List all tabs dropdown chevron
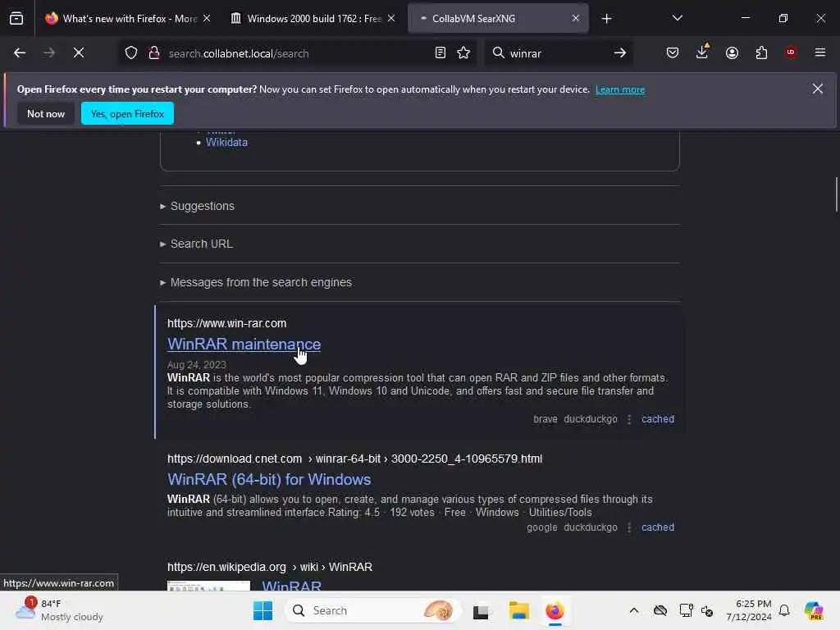The width and height of the screenshot is (840, 630). coord(677,18)
